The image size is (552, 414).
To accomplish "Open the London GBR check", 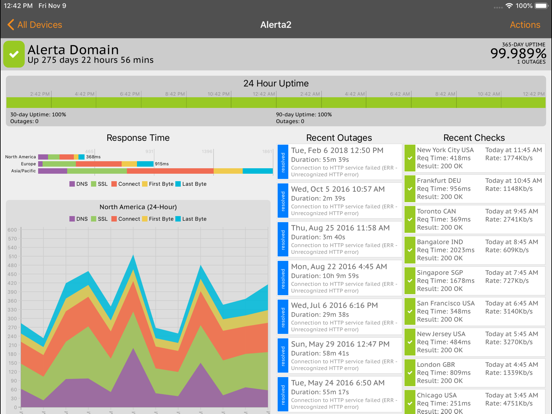I will click(475, 372).
